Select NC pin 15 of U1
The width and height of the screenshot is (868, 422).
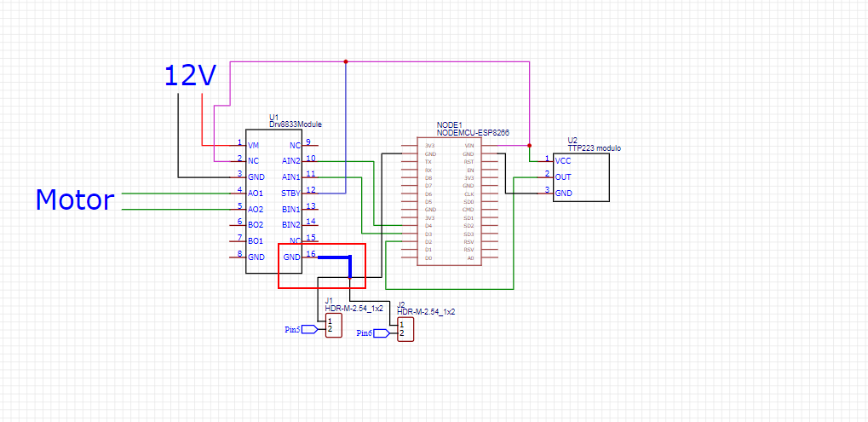click(x=295, y=241)
